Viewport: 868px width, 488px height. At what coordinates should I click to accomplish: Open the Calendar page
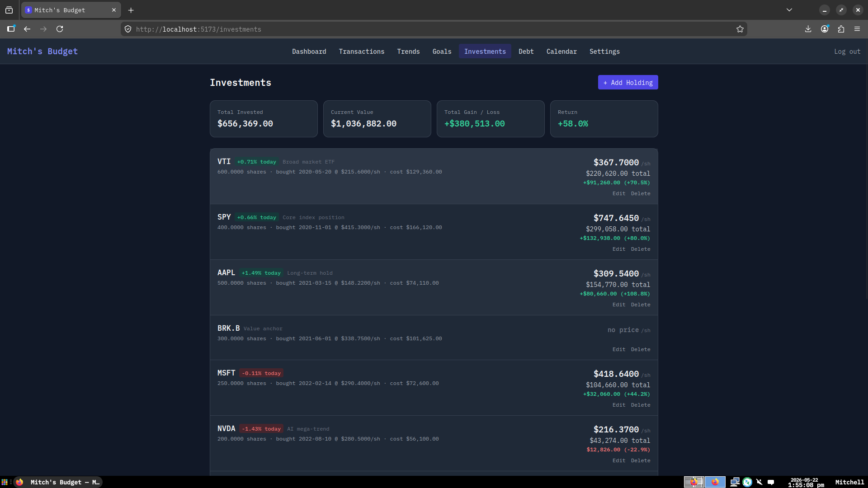coord(561,52)
